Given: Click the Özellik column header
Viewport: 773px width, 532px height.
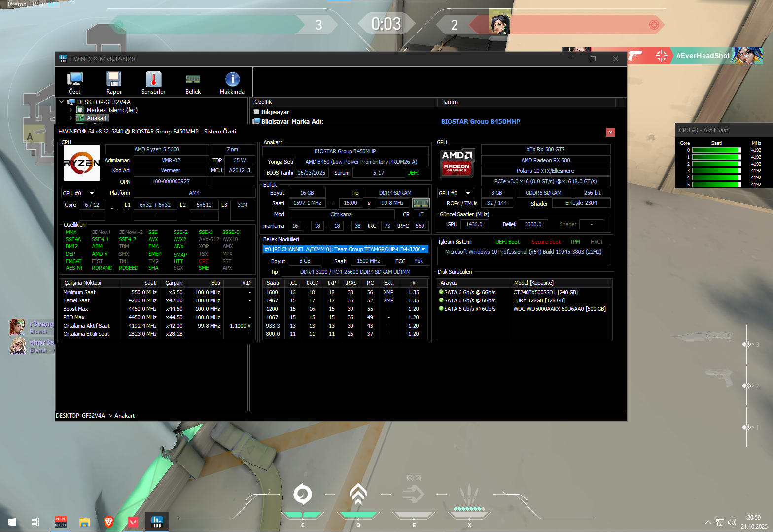Looking at the screenshot, I should coord(344,102).
